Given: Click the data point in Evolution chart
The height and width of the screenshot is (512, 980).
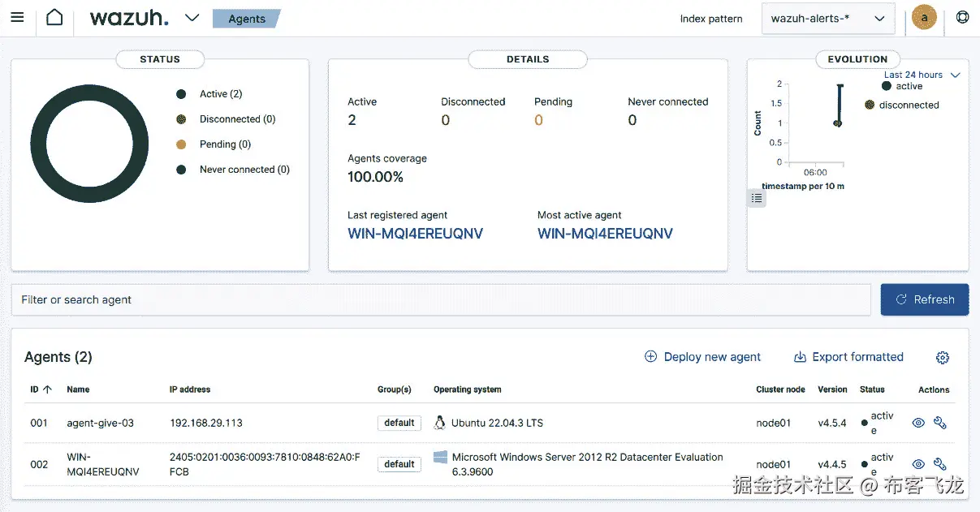Looking at the screenshot, I should coord(837,123).
